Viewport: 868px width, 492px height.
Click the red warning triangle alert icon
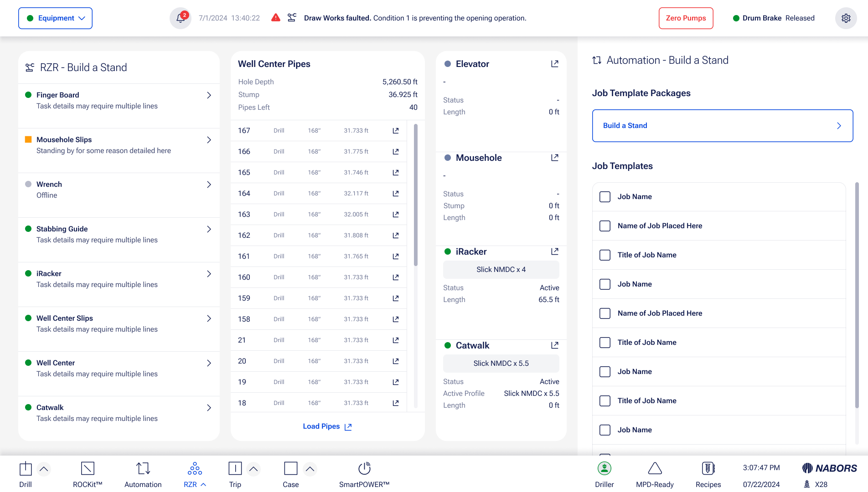tap(276, 18)
